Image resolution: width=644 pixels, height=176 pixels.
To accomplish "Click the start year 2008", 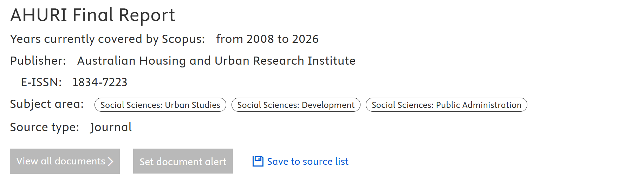I will pyautogui.click(x=260, y=39).
